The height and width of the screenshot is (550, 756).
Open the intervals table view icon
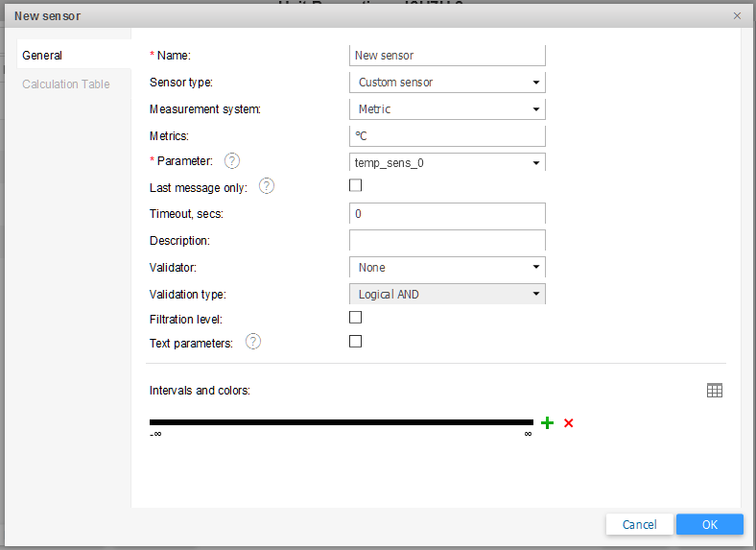(714, 391)
